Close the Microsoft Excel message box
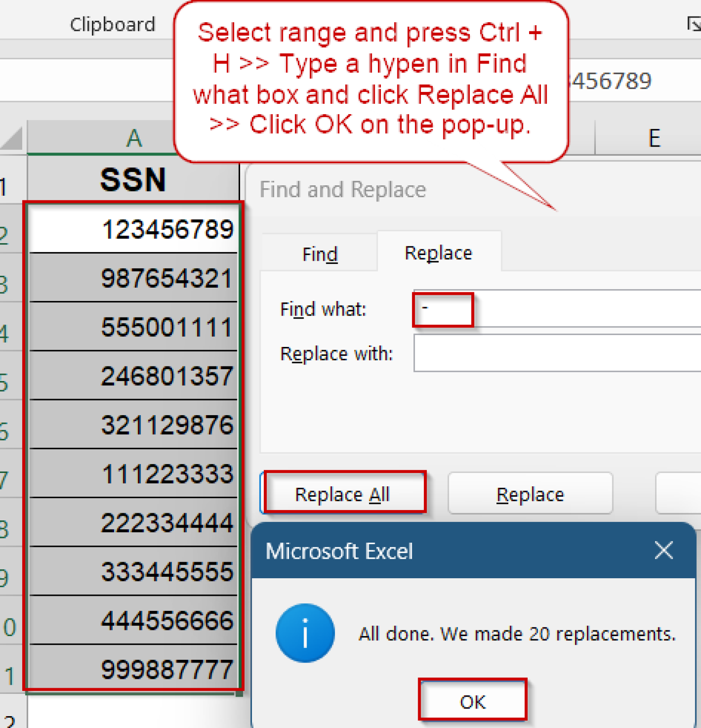This screenshot has height=728, width=701. [x=663, y=551]
